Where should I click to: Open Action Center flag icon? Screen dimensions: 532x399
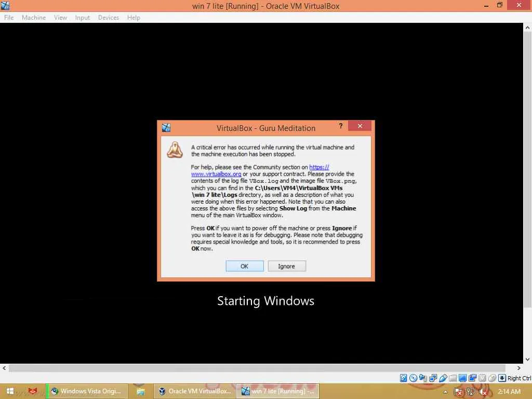point(458,392)
